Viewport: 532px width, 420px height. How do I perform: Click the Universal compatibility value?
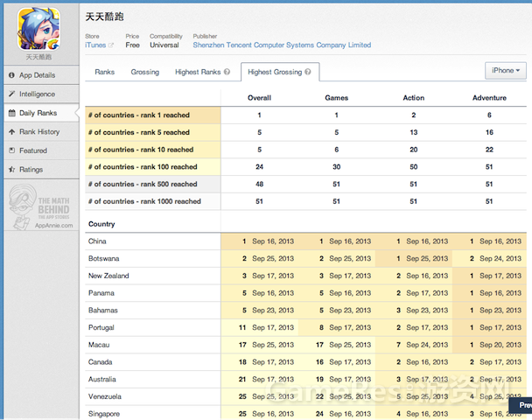click(x=164, y=45)
